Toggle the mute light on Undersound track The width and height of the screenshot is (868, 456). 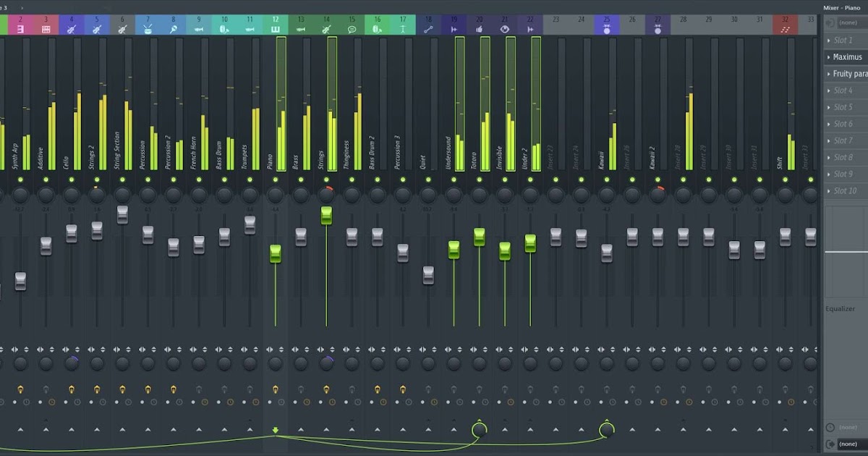click(454, 180)
